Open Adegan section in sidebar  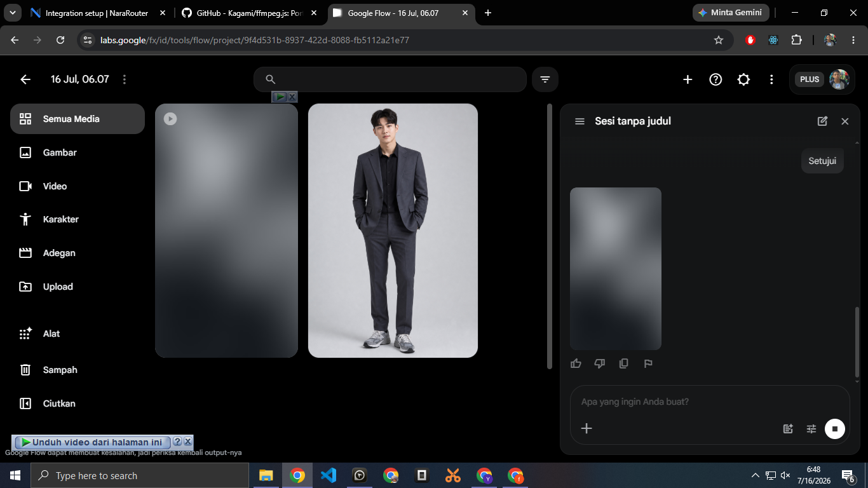(78, 253)
